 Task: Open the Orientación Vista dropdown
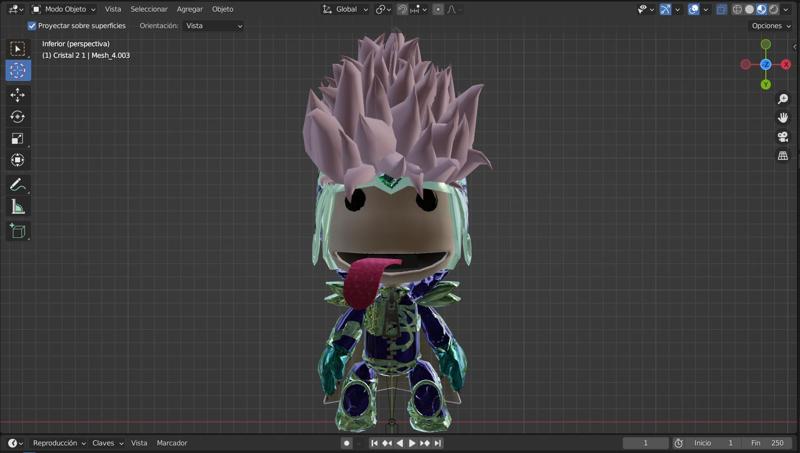click(213, 26)
